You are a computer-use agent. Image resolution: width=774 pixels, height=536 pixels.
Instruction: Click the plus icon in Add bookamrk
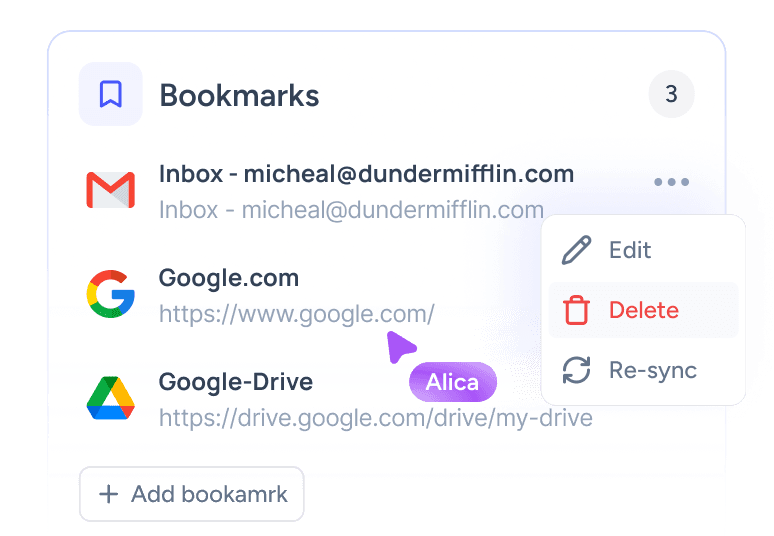point(109,494)
